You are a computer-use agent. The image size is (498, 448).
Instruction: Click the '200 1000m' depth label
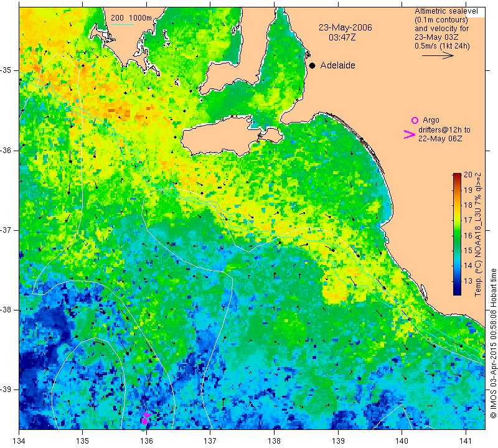131,18
